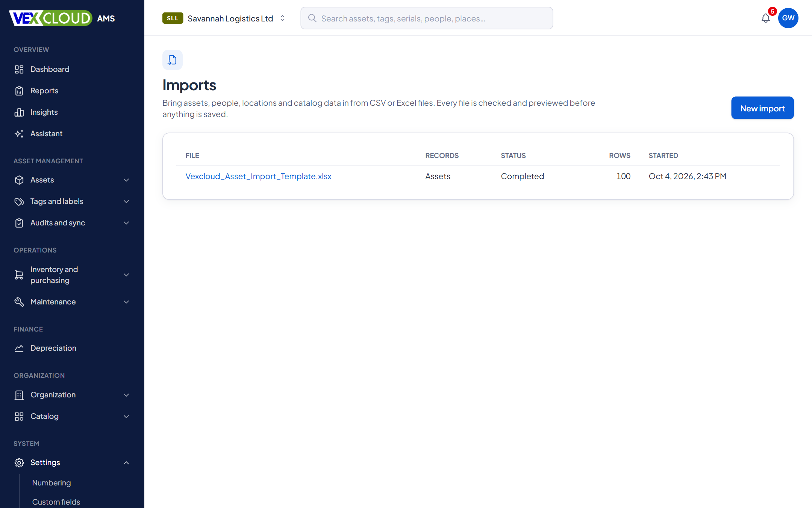This screenshot has height=508, width=812.
Task: Expand the Maintenance chevron
Action: coord(126,302)
